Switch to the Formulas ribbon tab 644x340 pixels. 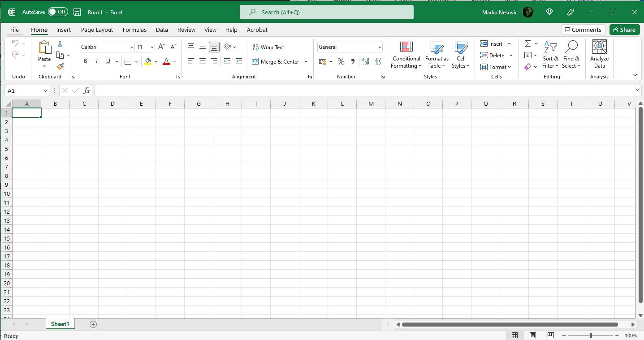134,30
